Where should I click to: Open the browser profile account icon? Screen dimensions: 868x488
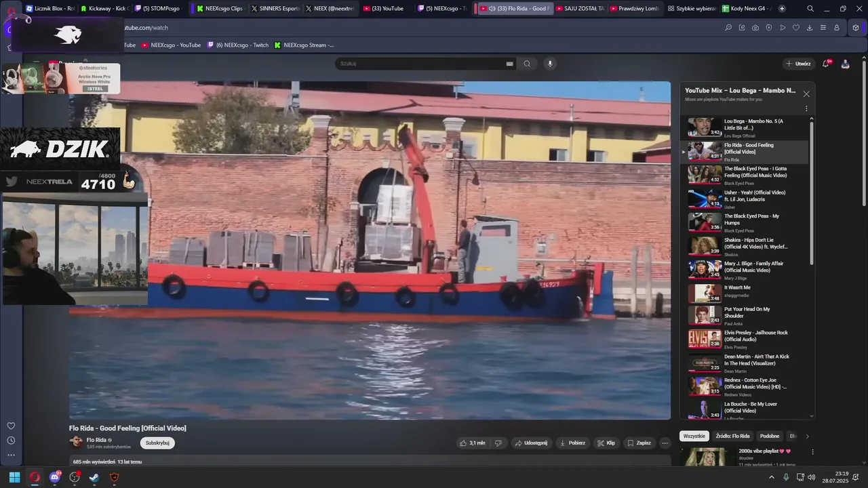[x=837, y=28]
